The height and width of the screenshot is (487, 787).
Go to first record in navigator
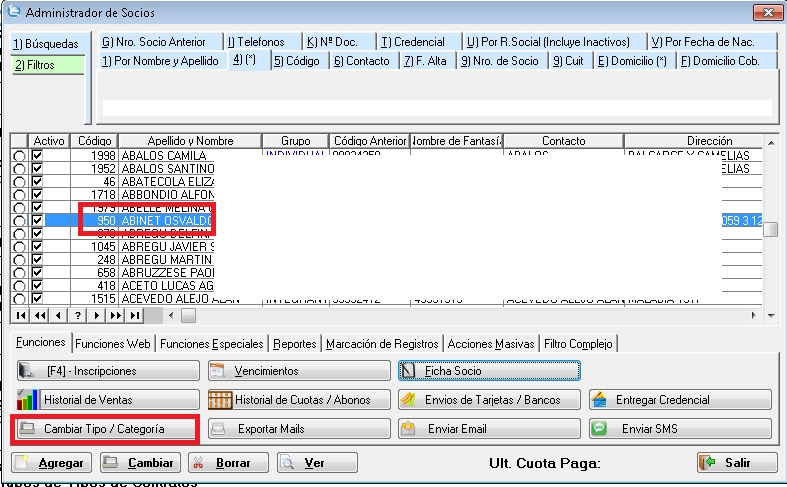(22, 315)
